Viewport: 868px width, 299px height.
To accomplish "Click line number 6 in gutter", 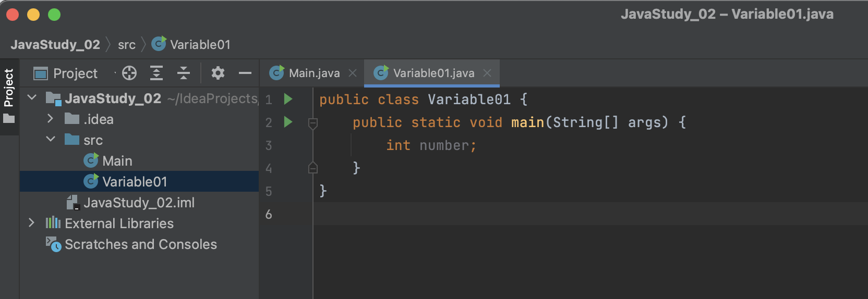I will pos(269,214).
